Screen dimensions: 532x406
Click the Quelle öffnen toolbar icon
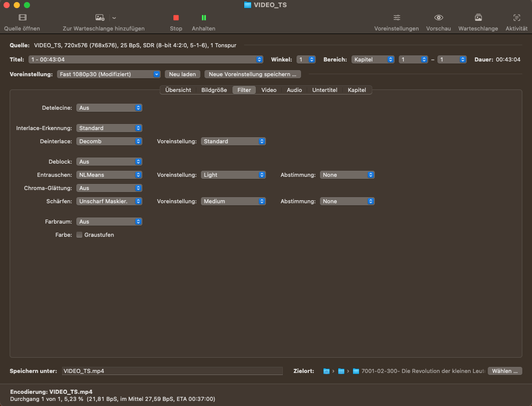(x=22, y=18)
